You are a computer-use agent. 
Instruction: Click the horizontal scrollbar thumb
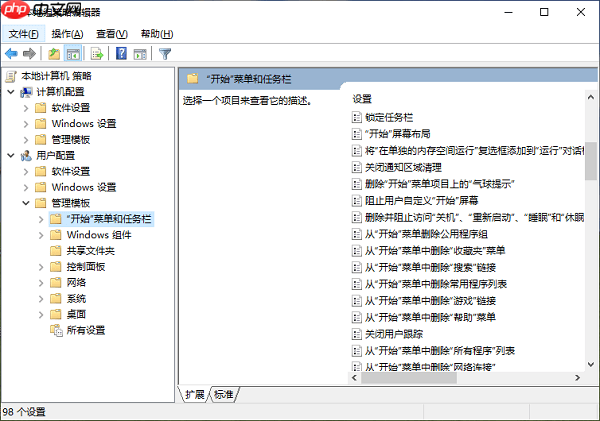(x=409, y=378)
